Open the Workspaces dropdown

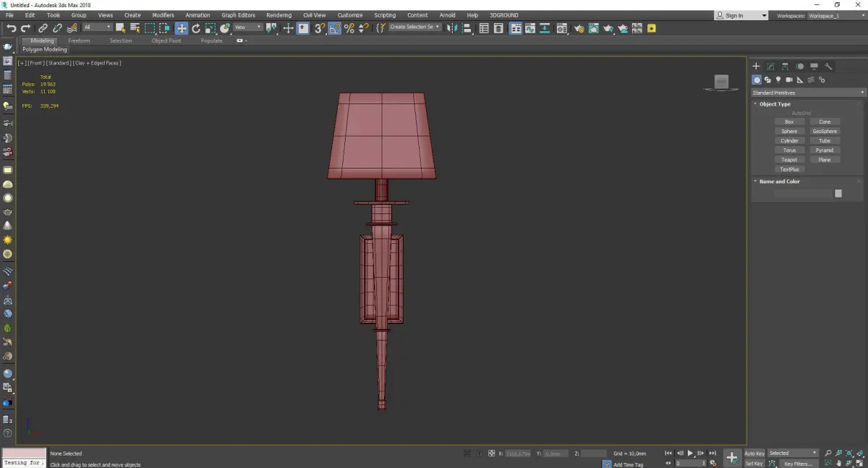tap(836, 15)
